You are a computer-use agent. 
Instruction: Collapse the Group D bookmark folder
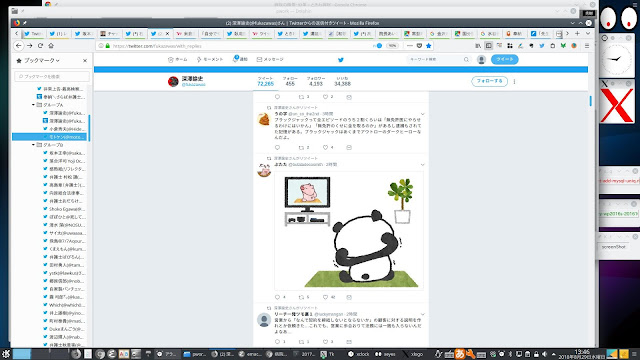[x=33, y=145]
